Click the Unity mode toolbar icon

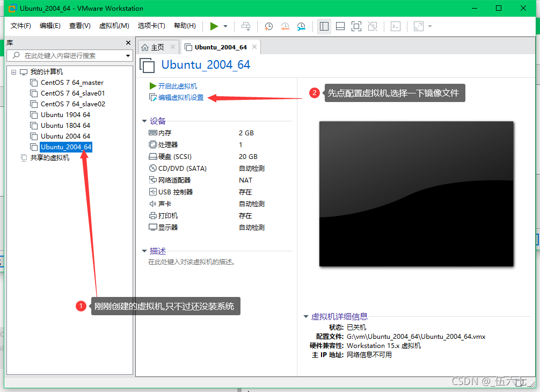pyautogui.click(x=373, y=26)
